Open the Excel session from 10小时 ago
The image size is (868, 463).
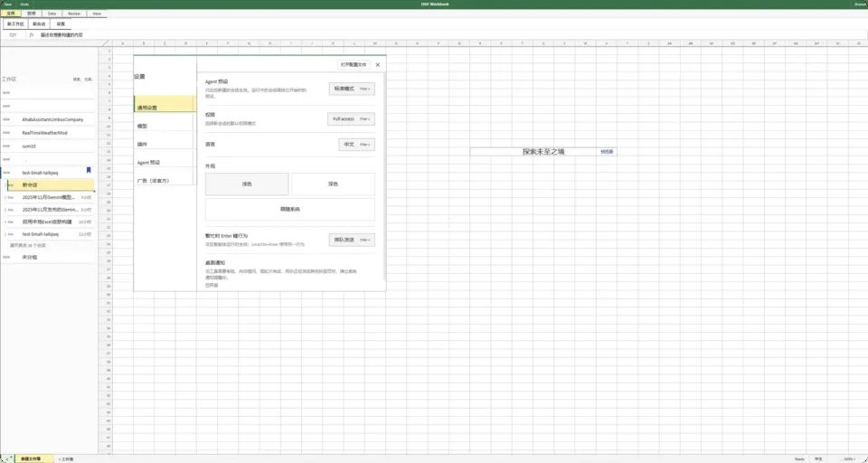click(49, 222)
